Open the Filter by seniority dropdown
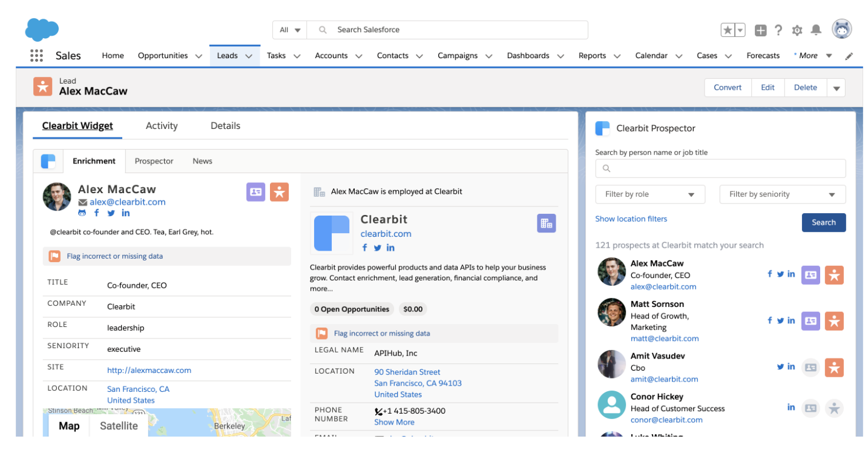868x459 pixels. coord(783,194)
